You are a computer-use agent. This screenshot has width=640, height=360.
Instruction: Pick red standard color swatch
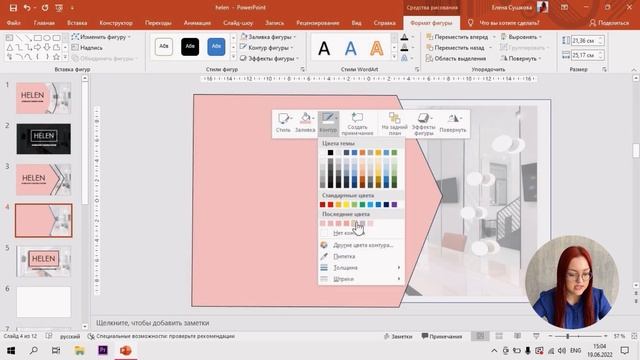[330, 204]
